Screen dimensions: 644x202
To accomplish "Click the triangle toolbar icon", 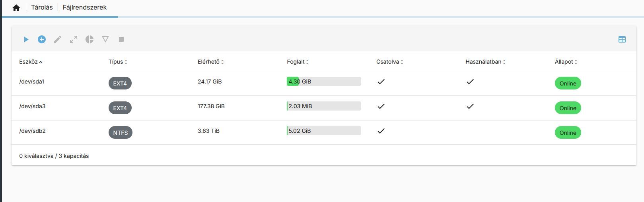I will coord(105,39).
